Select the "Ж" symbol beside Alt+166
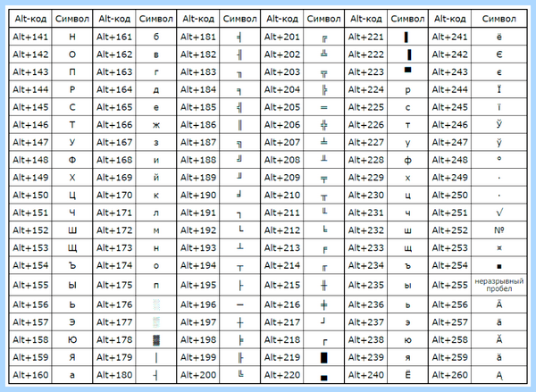 (156, 125)
